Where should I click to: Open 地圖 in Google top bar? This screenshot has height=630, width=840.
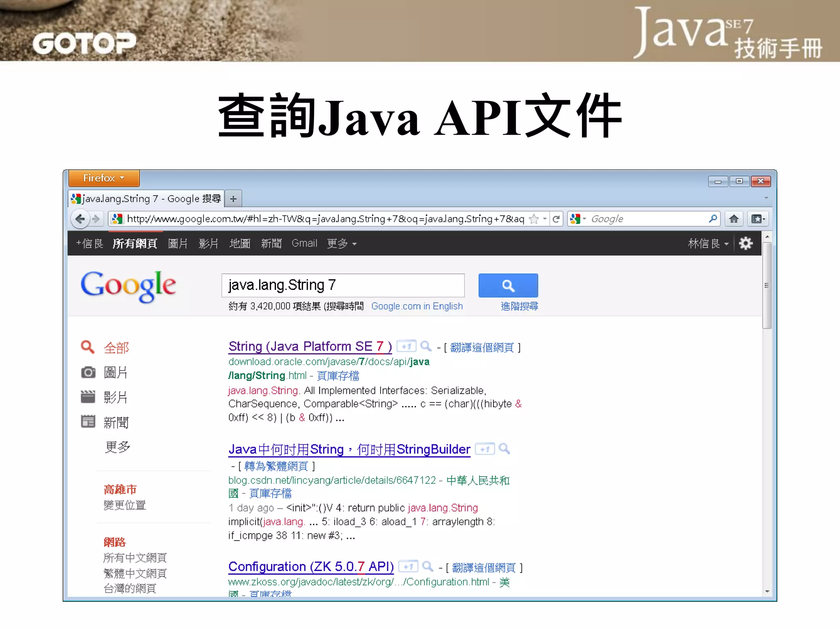(240, 244)
